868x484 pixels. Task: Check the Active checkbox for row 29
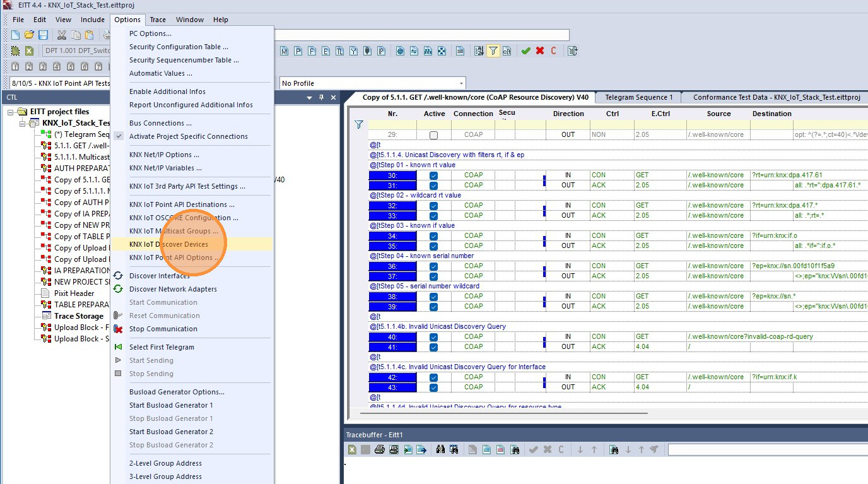433,135
